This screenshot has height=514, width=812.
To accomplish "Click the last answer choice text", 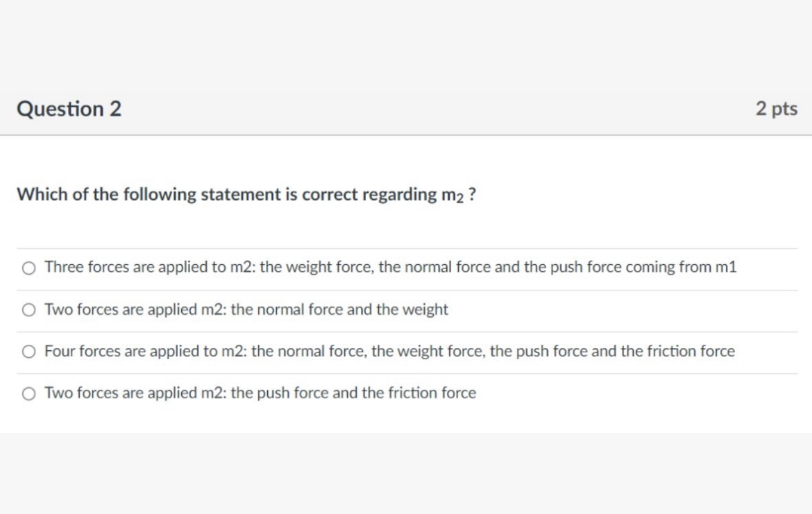I will click(260, 393).
